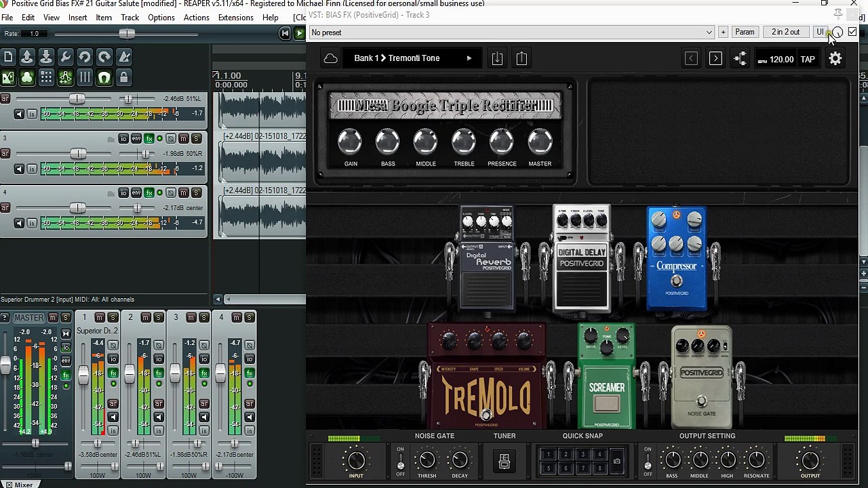Click the UI button in FX window
Screen dimensions: 868x488
820,33
